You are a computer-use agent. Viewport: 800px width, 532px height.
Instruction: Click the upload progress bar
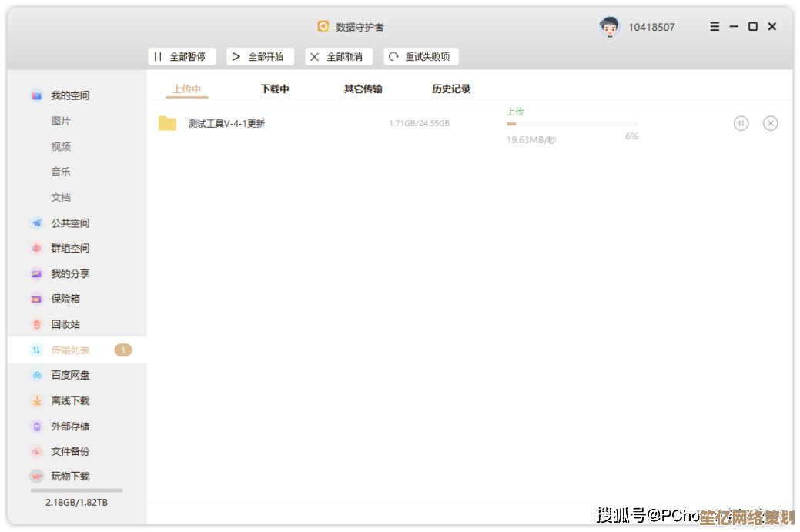pos(572,124)
